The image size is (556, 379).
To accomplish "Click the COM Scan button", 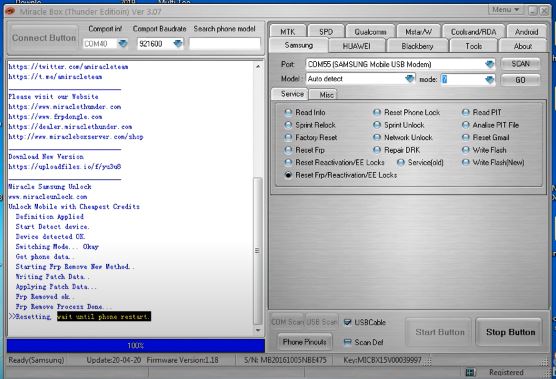I will click(288, 322).
